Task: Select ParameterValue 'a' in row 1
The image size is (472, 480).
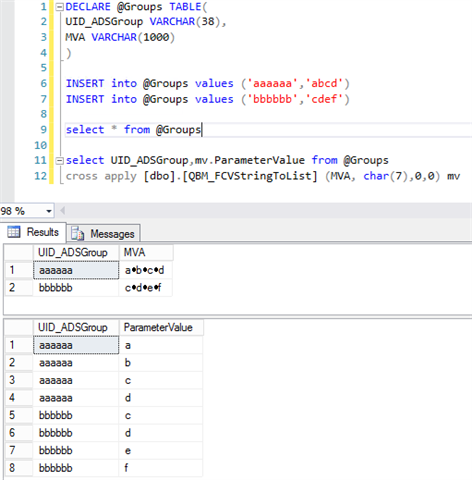Action: 161,345
